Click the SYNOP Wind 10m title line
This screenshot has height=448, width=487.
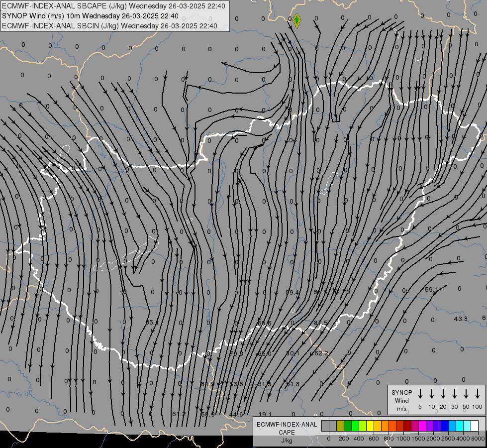(x=90, y=16)
